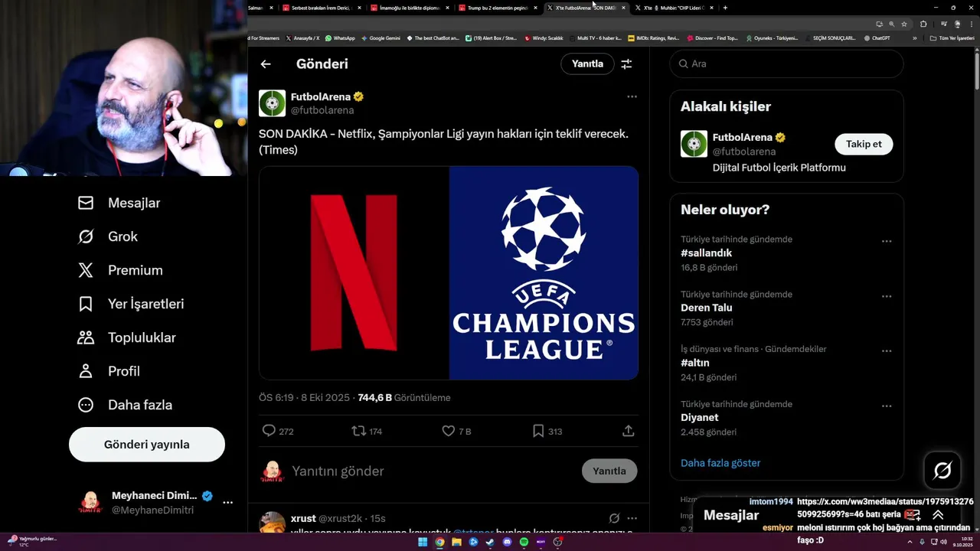This screenshot has width=980, height=551.
Task: Open the IMDb: Ratings bookmark
Action: point(653,38)
